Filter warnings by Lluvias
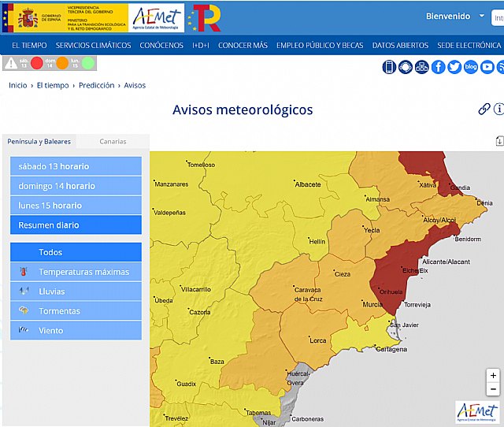 (x=76, y=291)
